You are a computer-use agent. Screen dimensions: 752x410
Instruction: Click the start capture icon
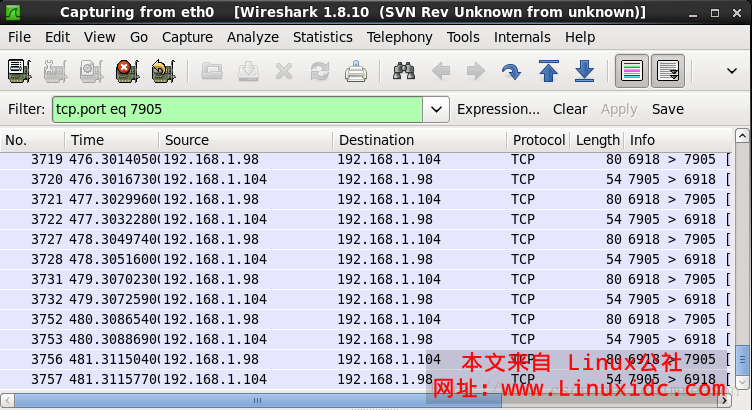click(92, 71)
